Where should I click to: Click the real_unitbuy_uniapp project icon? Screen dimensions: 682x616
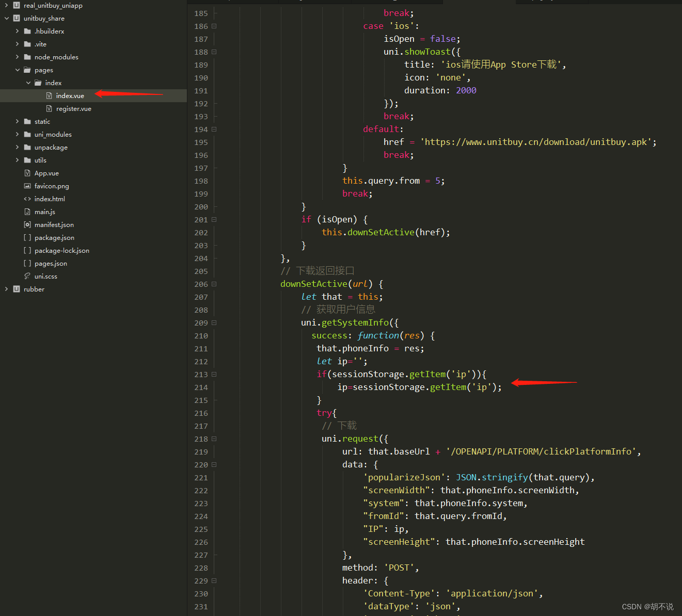[x=17, y=5]
